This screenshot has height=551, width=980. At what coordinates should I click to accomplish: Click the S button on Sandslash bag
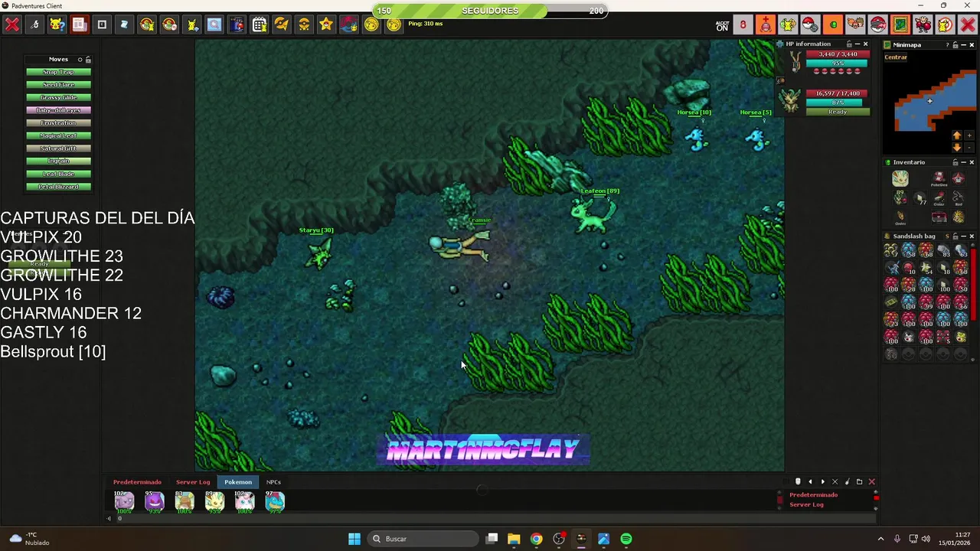tap(947, 236)
